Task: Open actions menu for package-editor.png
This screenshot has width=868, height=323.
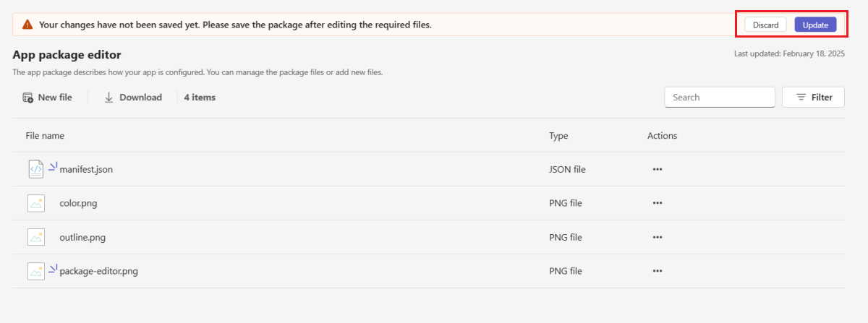Action: click(x=657, y=271)
